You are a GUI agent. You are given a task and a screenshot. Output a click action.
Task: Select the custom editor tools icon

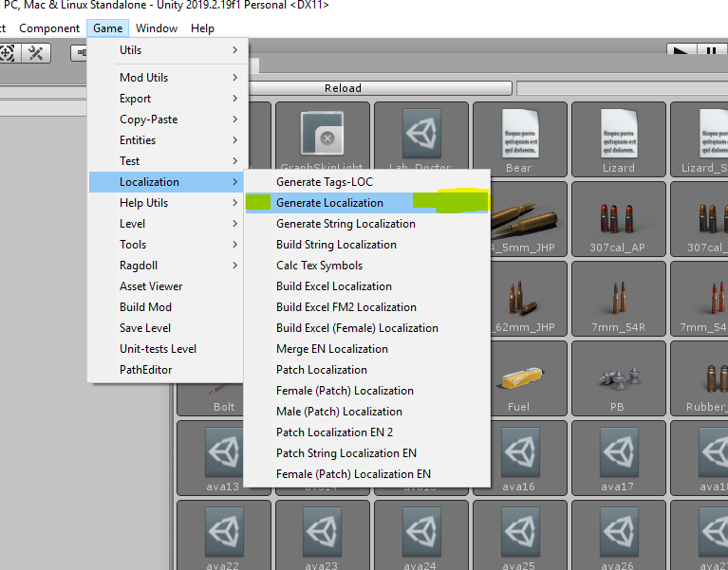coord(36,53)
